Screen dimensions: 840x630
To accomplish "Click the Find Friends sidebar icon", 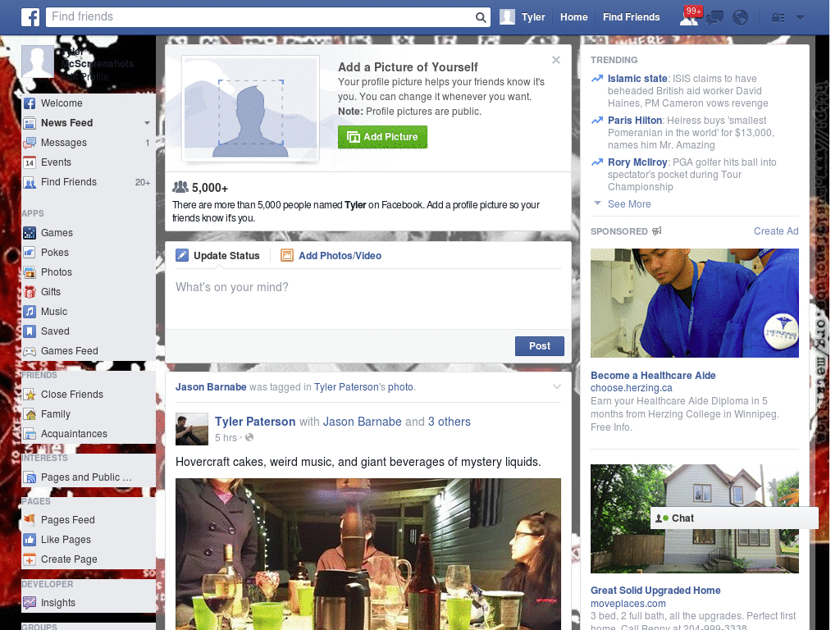I will (x=30, y=182).
